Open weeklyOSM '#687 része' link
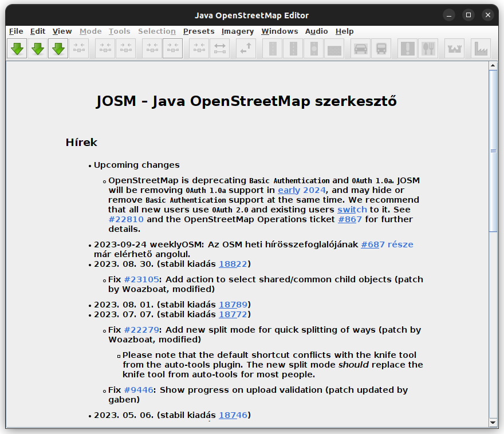 point(387,244)
